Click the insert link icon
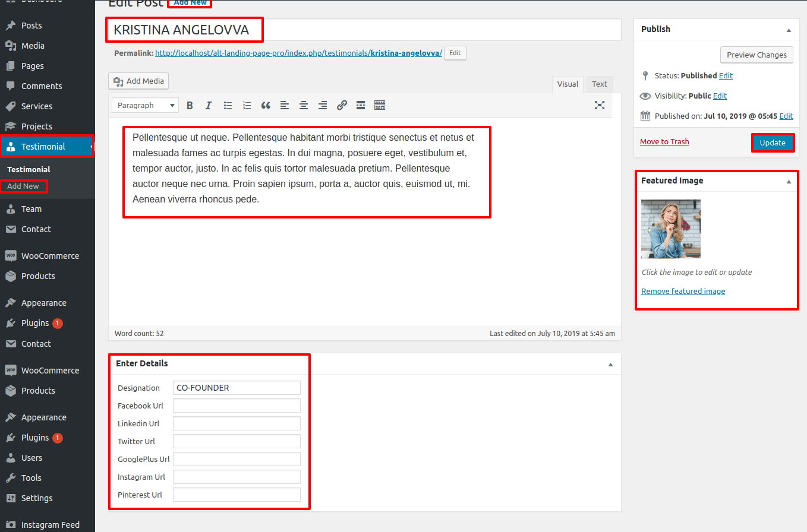Screen dimensions: 807x532 point(342,106)
